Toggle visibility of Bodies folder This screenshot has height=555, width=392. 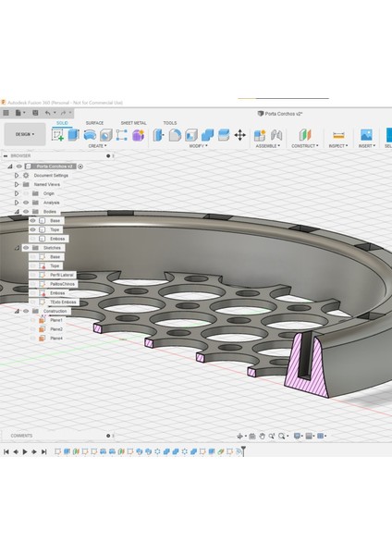(x=26, y=212)
